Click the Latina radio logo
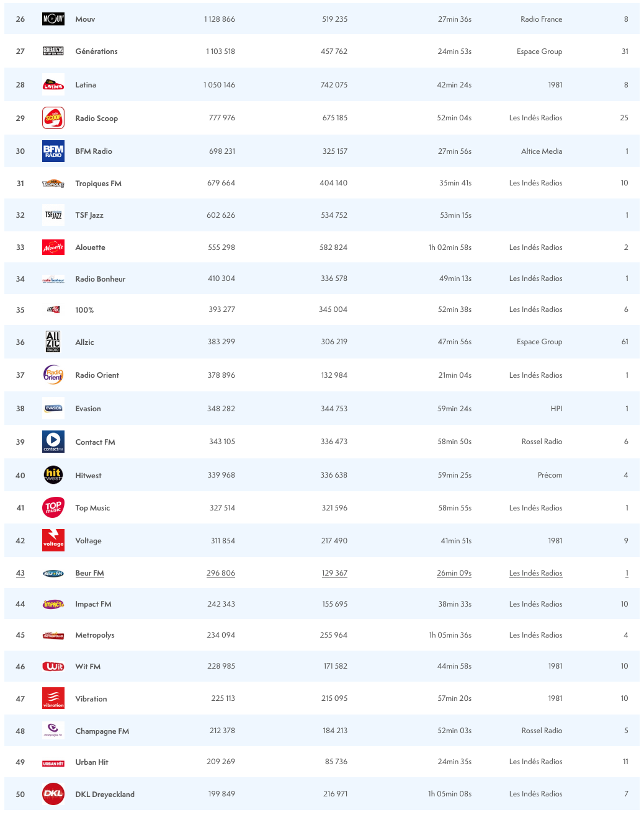The image size is (644, 815). (53, 85)
